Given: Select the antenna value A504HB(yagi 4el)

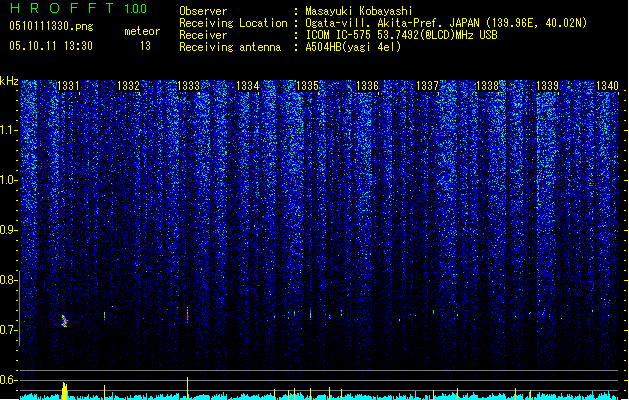Looking at the screenshot, I should [353, 47].
